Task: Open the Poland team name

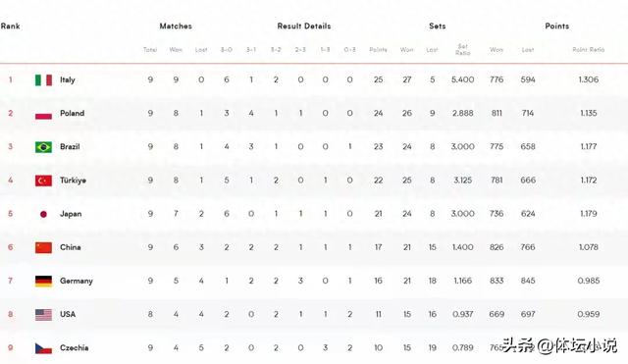Action: click(72, 113)
